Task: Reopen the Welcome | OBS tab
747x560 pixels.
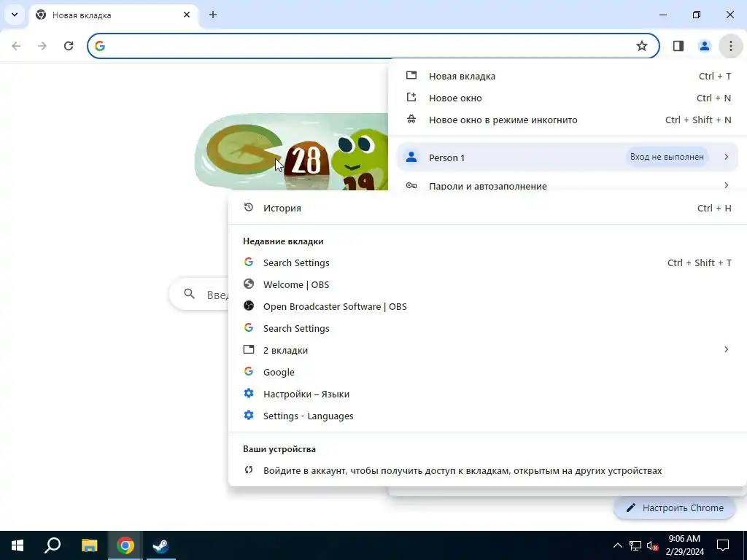Action: pyautogui.click(x=487, y=285)
